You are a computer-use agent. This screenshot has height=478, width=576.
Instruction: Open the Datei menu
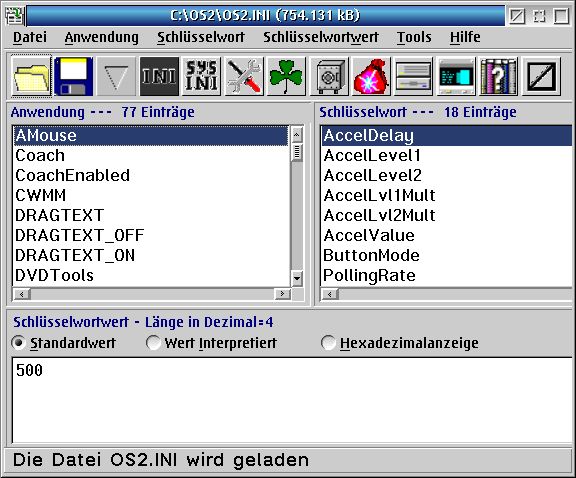click(30, 37)
